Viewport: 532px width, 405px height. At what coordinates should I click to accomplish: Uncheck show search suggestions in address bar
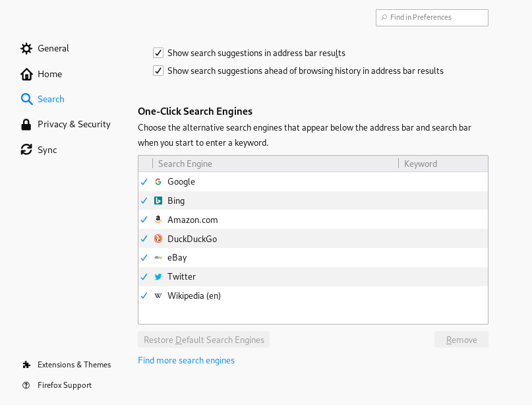158,53
